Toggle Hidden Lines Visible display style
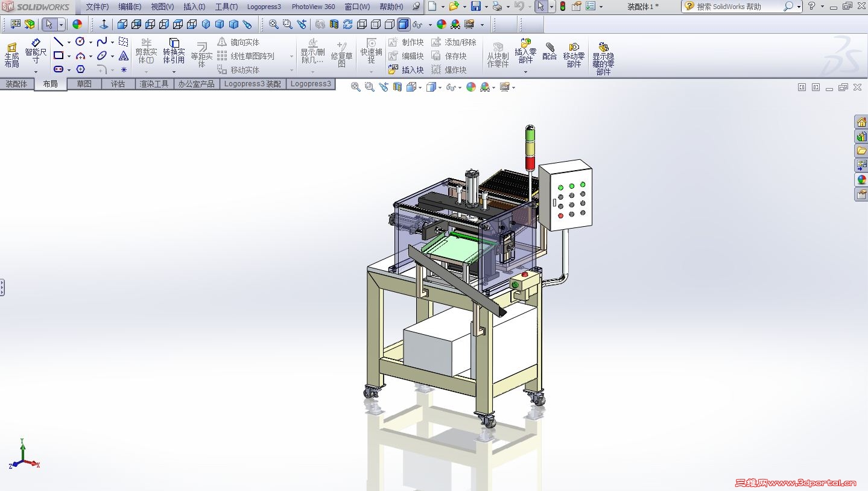The image size is (868, 491). (x=375, y=24)
